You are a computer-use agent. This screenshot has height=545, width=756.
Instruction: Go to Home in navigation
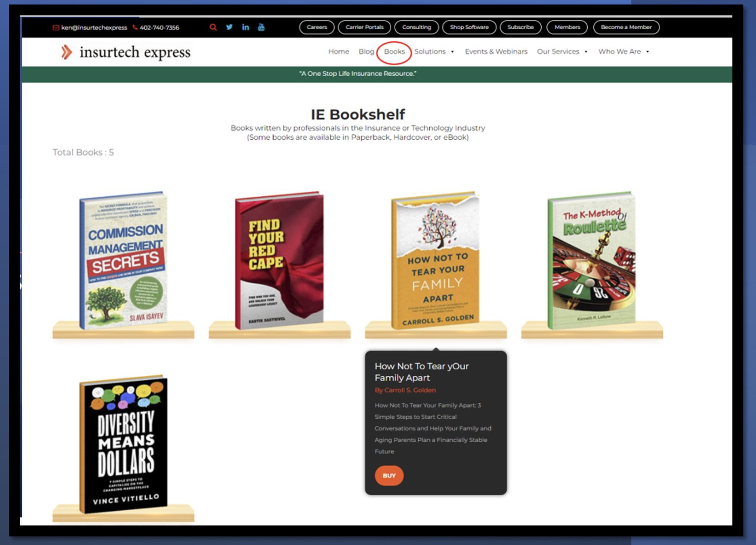[x=339, y=51]
